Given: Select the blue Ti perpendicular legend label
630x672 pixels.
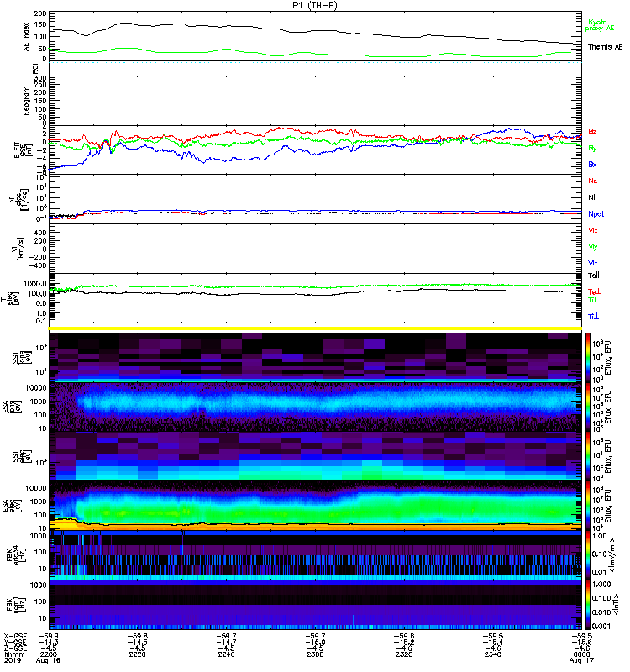Looking at the screenshot, I should point(593,317).
